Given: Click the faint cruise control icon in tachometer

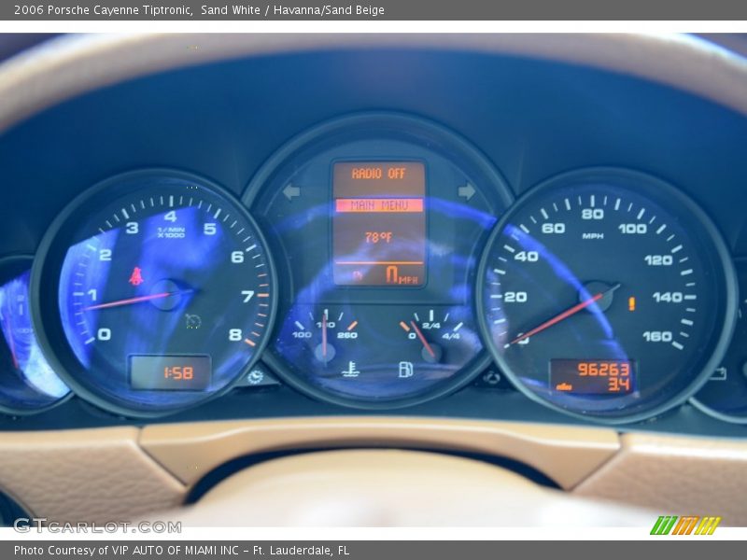Looking at the screenshot, I should [193, 321].
